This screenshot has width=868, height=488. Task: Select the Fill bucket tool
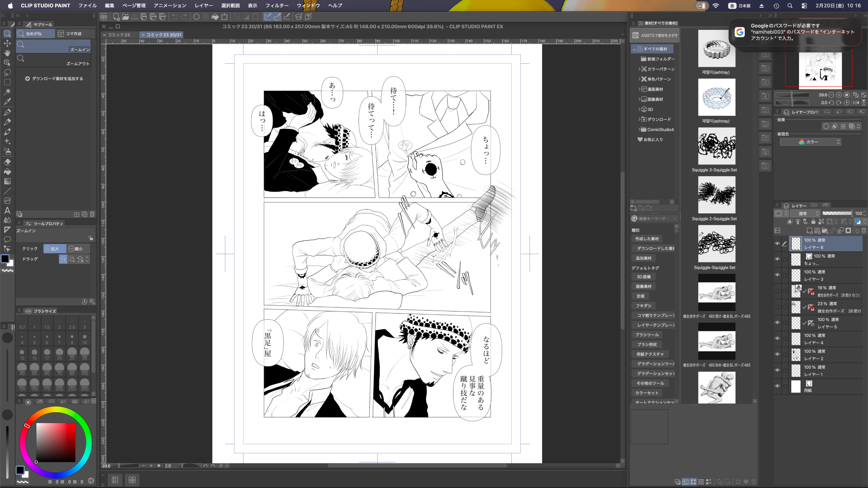(x=7, y=172)
